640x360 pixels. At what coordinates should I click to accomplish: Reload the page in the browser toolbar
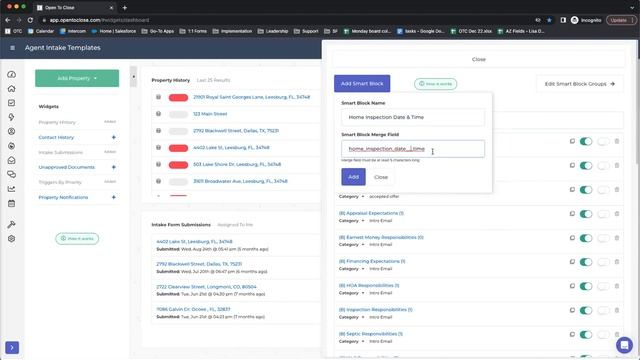30,20
